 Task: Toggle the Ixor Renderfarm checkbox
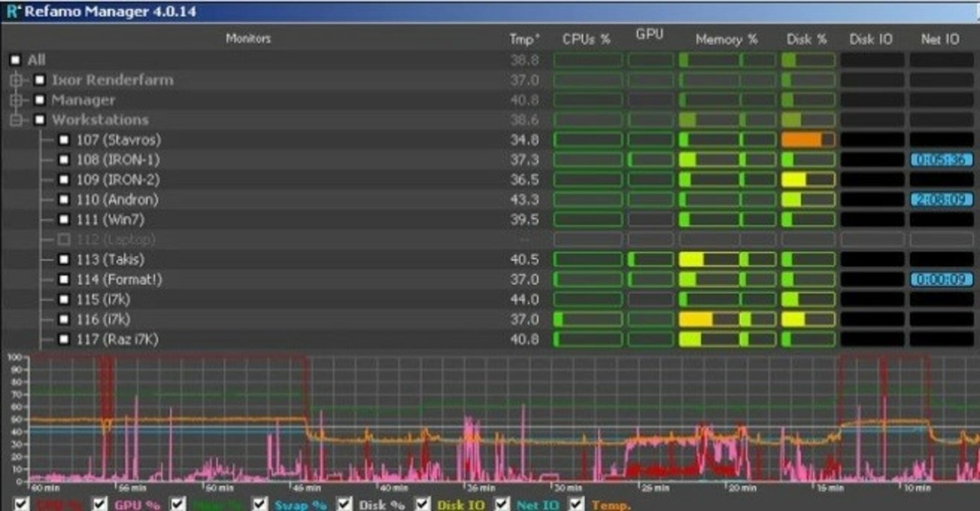click(40, 80)
